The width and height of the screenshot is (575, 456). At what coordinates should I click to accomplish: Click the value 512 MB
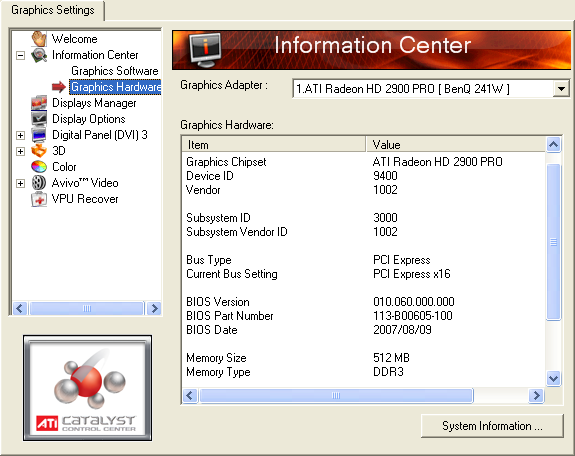(391, 358)
